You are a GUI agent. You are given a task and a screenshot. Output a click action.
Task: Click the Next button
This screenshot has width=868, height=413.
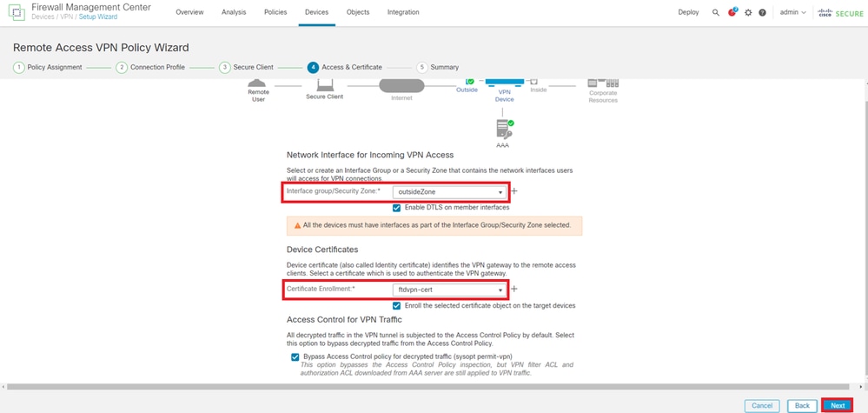pos(838,406)
